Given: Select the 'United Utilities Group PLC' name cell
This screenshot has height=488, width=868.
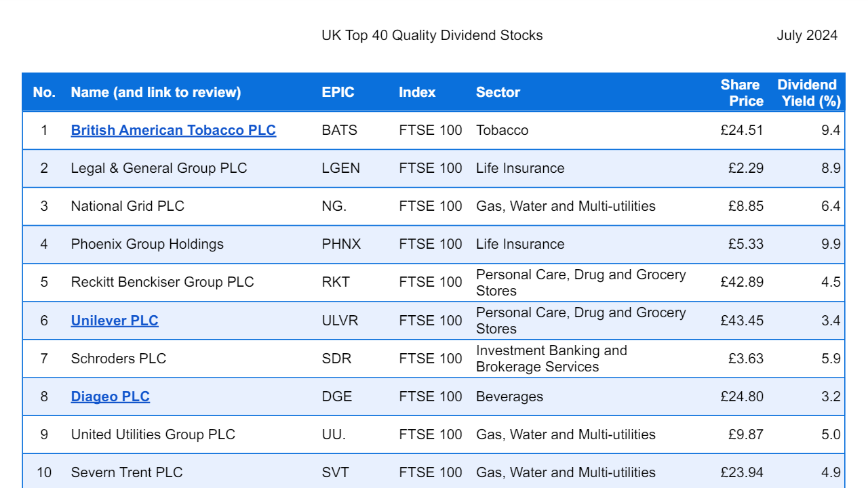Looking at the screenshot, I should (153, 434).
